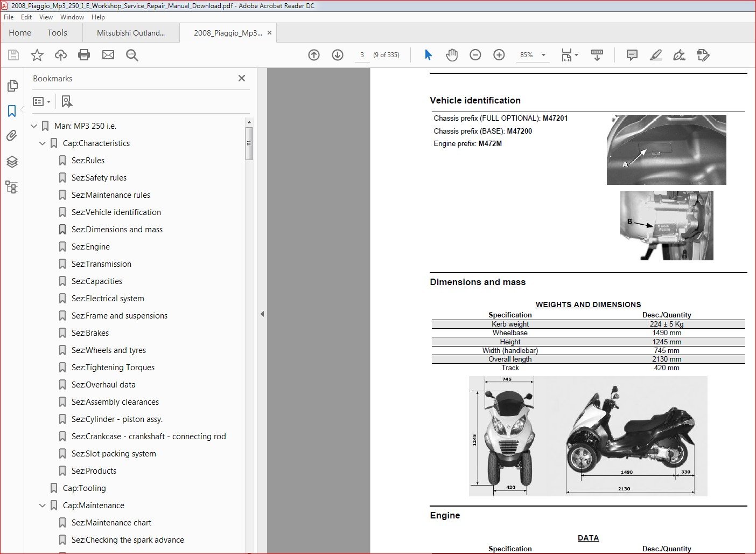Open Help menu

click(x=98, y=17)
